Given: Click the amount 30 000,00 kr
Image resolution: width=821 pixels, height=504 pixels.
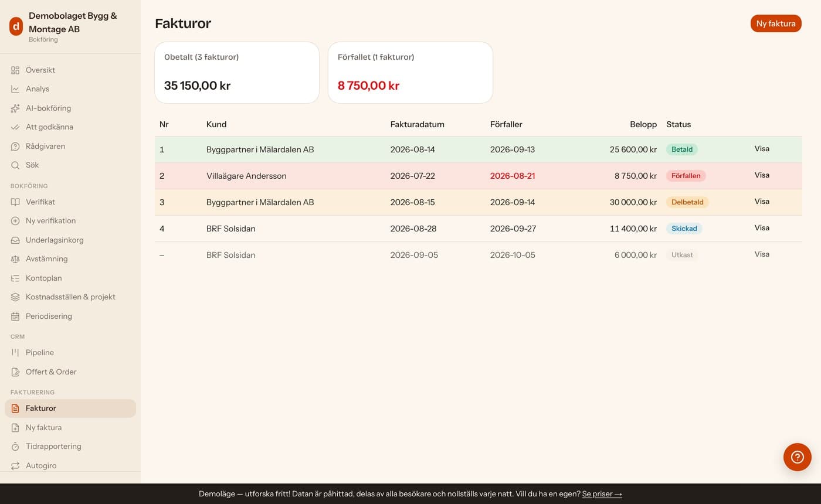Looking at the screenshot, I should click(x=633, y=202).
